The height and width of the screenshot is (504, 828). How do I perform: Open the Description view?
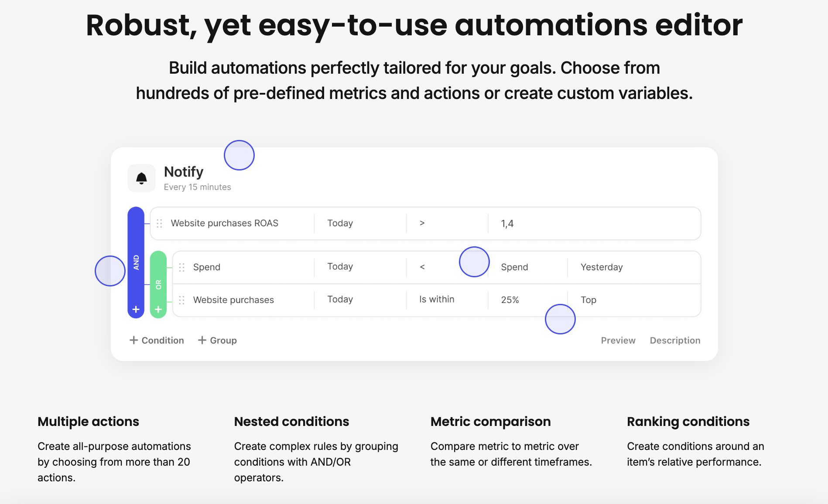point(675,340)
